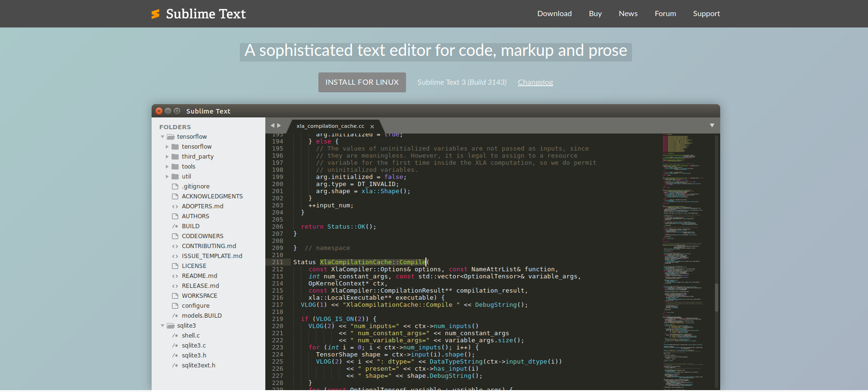Open the ACKNOWLEDGMENTS file
Screen dimensions: 868x392
point(212,196)
